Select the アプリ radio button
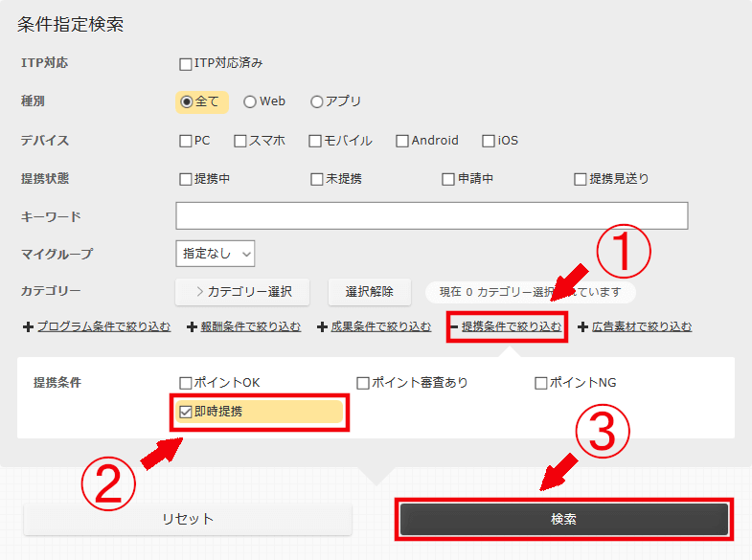Image resolution: width=752 pixels, height=560 pixels. (x=316, y=102)
